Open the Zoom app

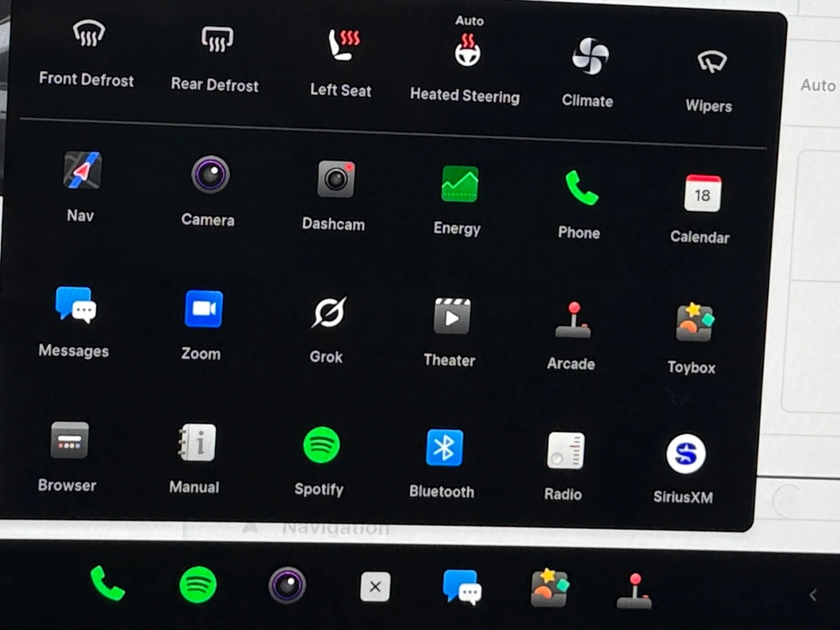point(203,309)
